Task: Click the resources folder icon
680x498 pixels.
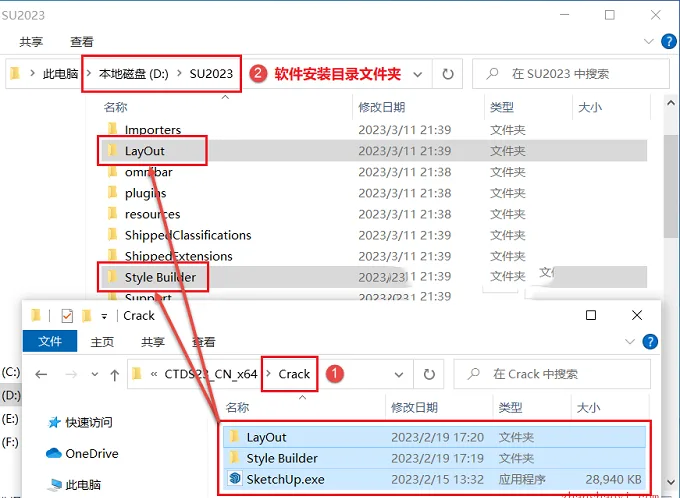Action: click(113, 213)
